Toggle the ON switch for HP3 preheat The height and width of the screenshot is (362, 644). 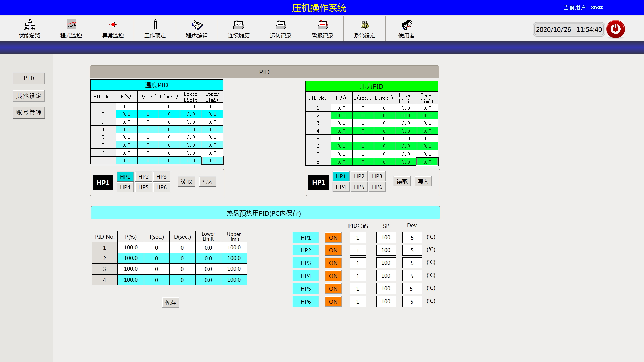pos(333,263)
